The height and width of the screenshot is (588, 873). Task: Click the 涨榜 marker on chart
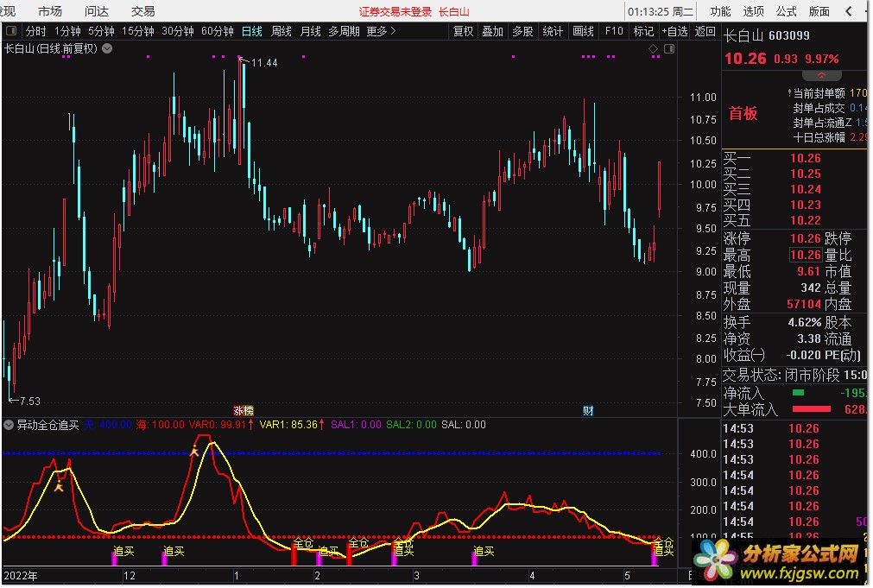[244, 410]
